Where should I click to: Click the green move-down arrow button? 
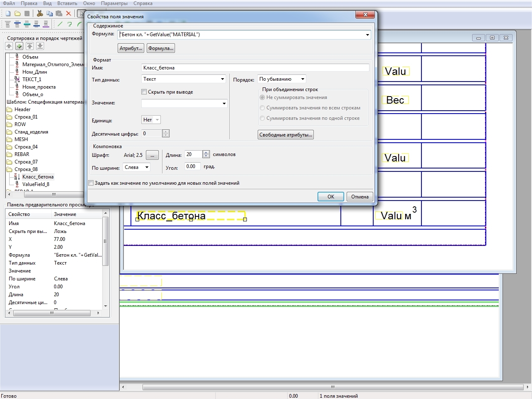[x=19, y=46]
